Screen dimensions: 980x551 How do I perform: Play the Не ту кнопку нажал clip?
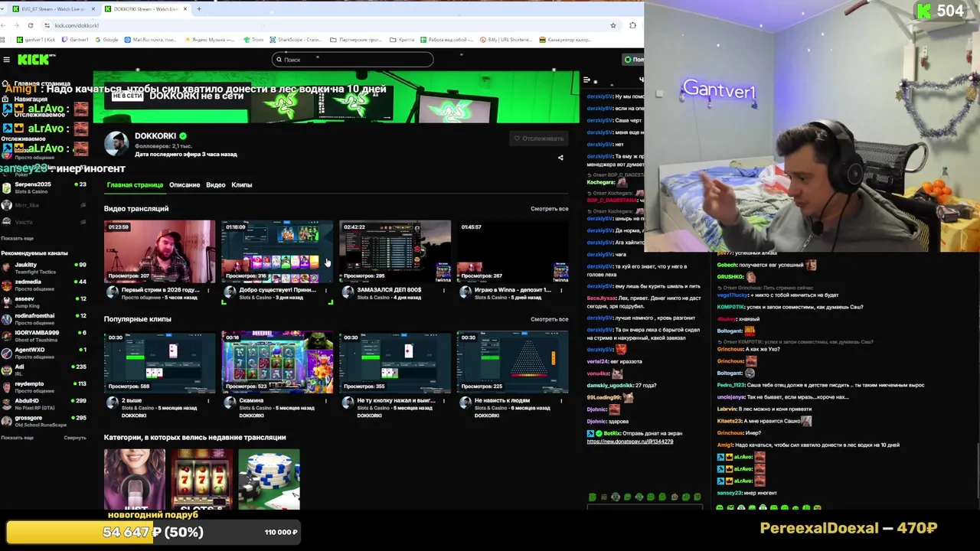(395, 362)
